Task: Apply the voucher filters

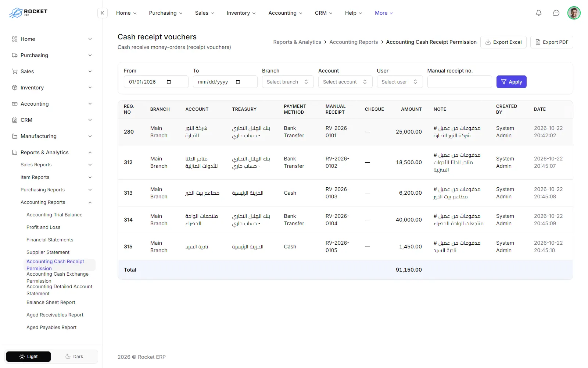Action: click(512, 82)
